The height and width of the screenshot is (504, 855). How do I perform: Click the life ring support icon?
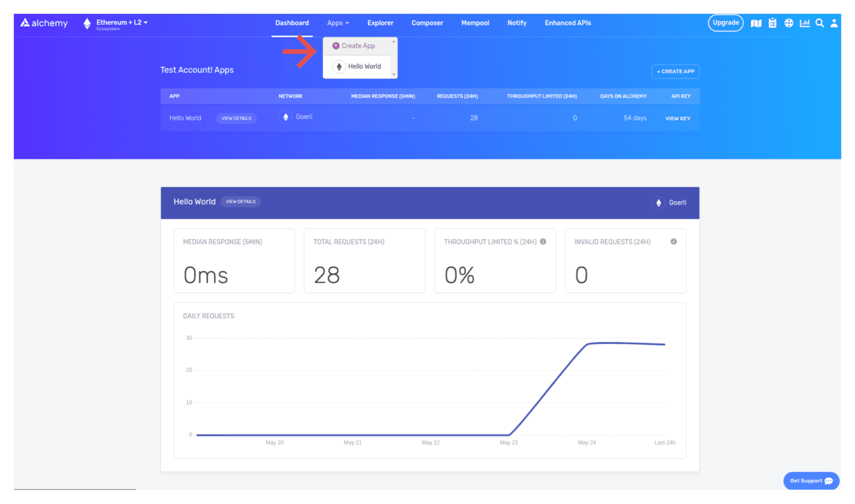pyautogui.click(x=789, y=23)
